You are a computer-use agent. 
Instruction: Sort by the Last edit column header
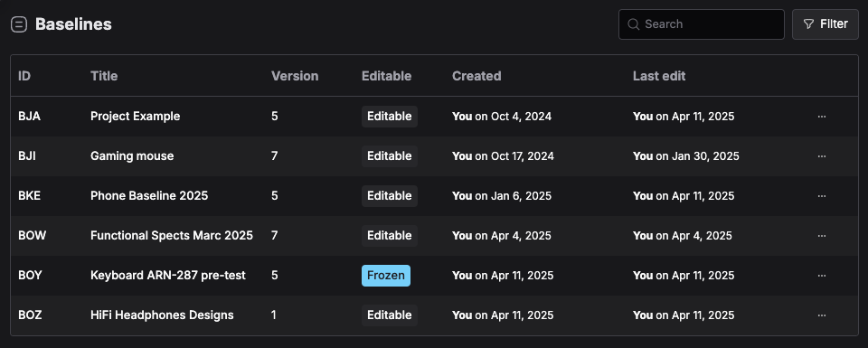tap(659, 76)
